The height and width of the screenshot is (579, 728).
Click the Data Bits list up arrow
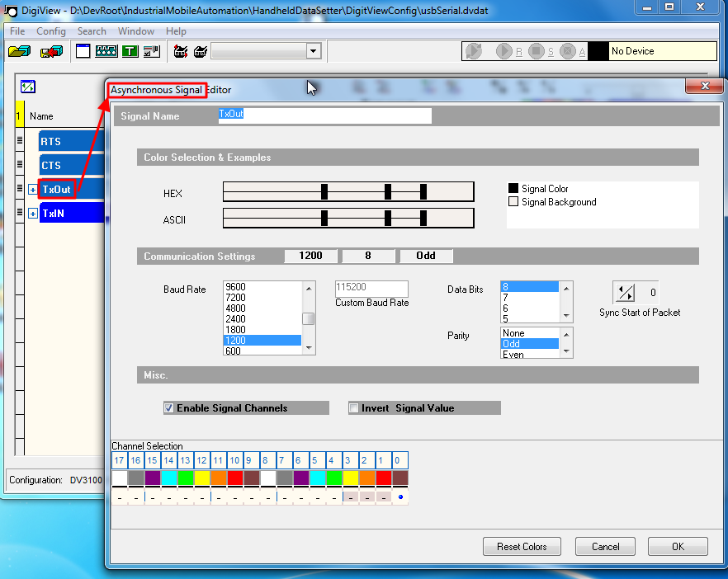pos(566,288)
